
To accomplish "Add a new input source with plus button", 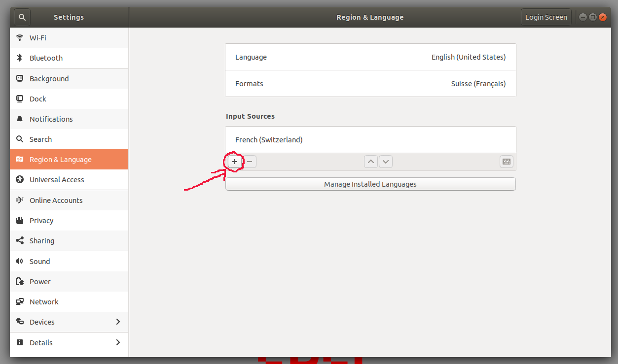I will pyautogui.click(x=235, y=162).
